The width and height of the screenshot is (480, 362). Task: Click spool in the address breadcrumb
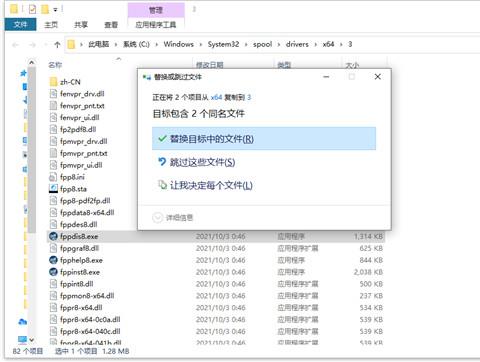click(x=263, y=44)
